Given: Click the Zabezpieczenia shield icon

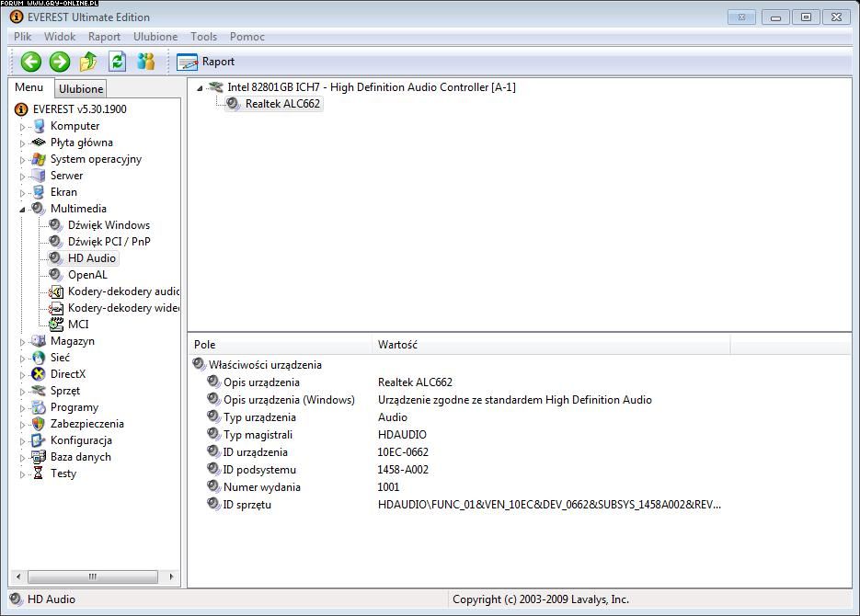Looking at the screenshot, I should click(39, 424).
